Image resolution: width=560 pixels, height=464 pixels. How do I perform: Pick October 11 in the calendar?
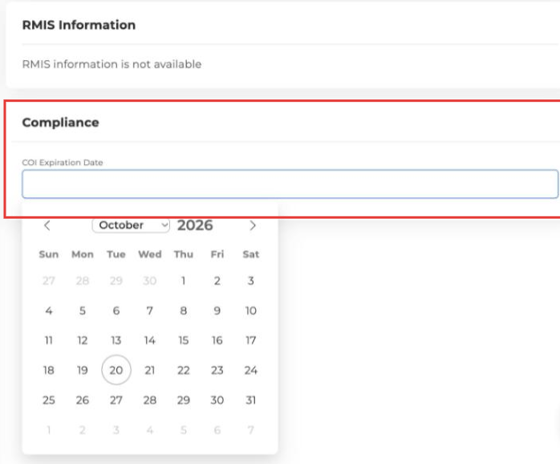49,340
